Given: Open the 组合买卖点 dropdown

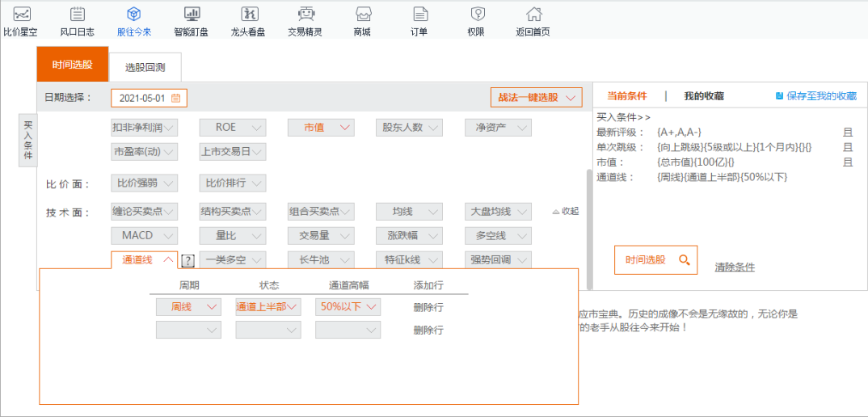Looking at the screenshot, I should click(x=321, y=212).
